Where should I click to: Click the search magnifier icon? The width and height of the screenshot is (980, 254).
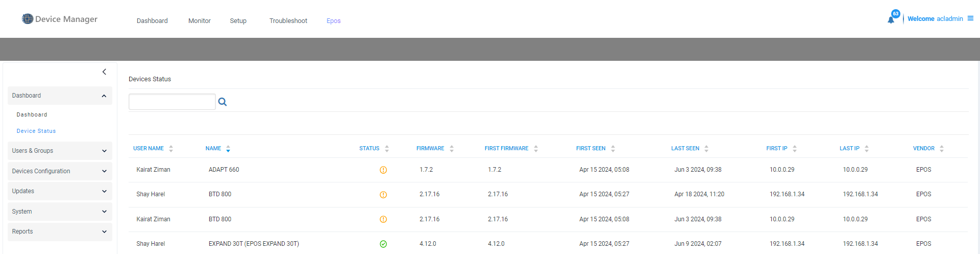coord(223,102)
